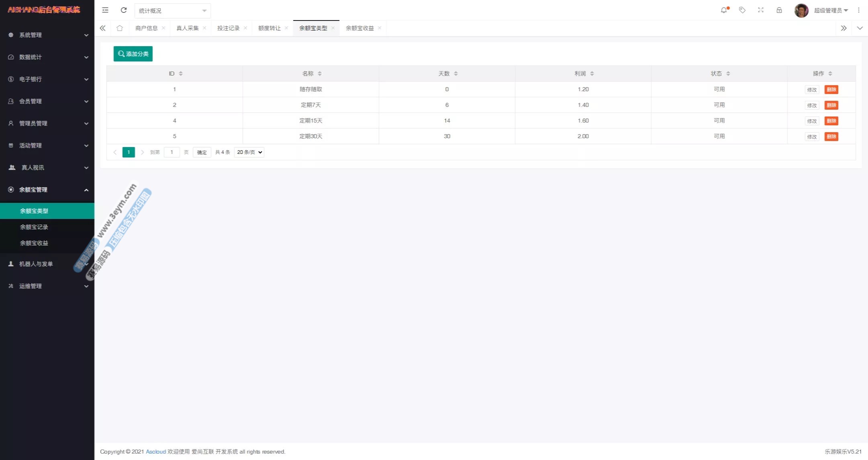Click the page number input field
This screenshot has height=460, width=868.
[x=172, y=152]
